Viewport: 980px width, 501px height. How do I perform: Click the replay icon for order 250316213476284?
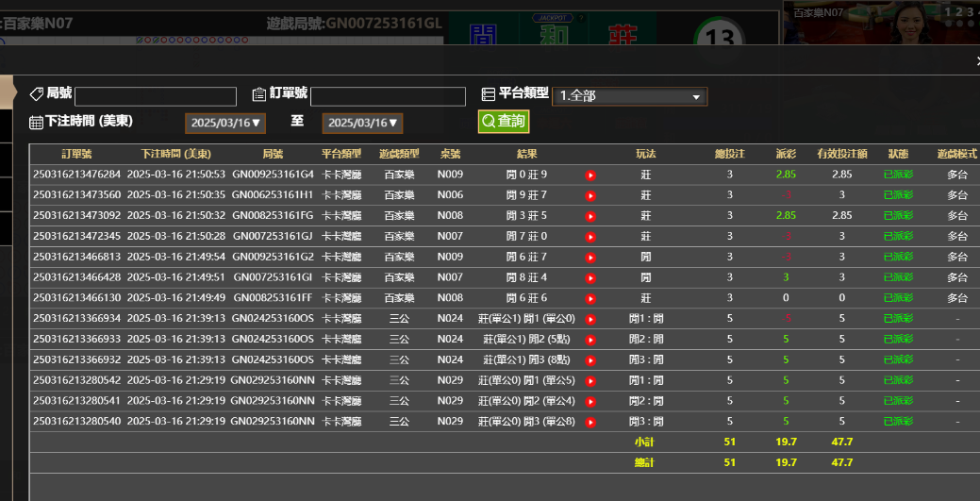coord(590,175)
